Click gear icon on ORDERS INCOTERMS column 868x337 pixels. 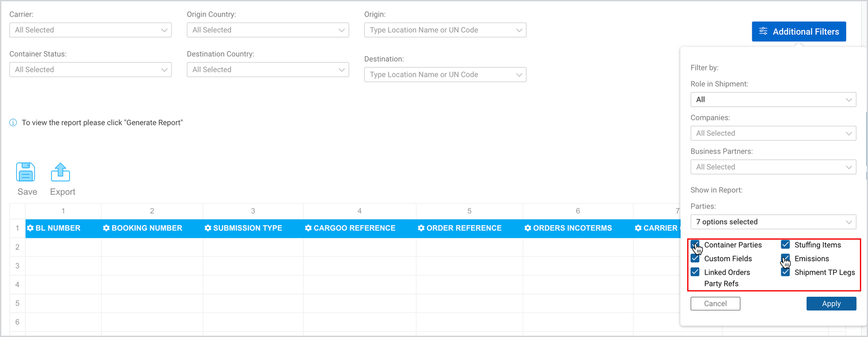coord(528,228)
